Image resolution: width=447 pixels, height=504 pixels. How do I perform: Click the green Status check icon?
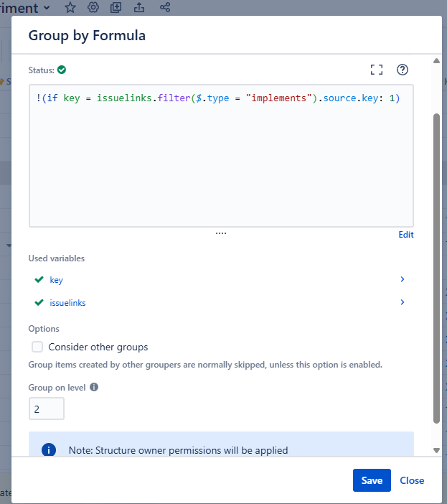pyautogui.click(x=62, y=70)
